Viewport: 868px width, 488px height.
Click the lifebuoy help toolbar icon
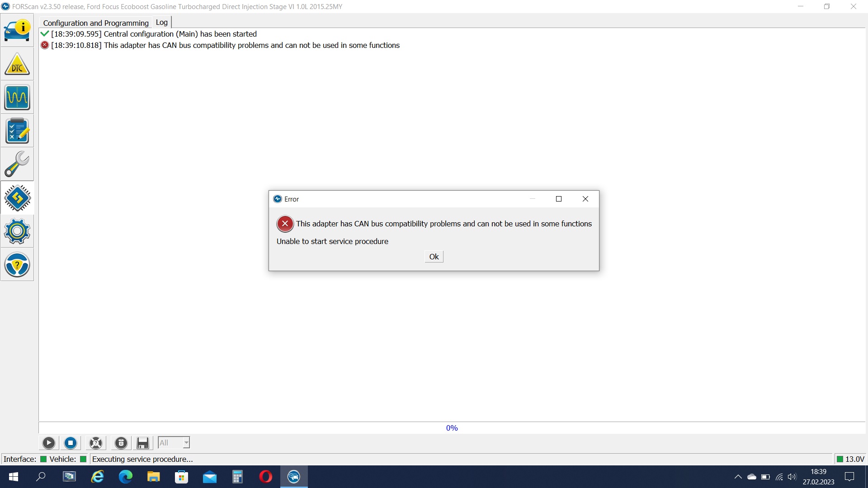(96, 443)
